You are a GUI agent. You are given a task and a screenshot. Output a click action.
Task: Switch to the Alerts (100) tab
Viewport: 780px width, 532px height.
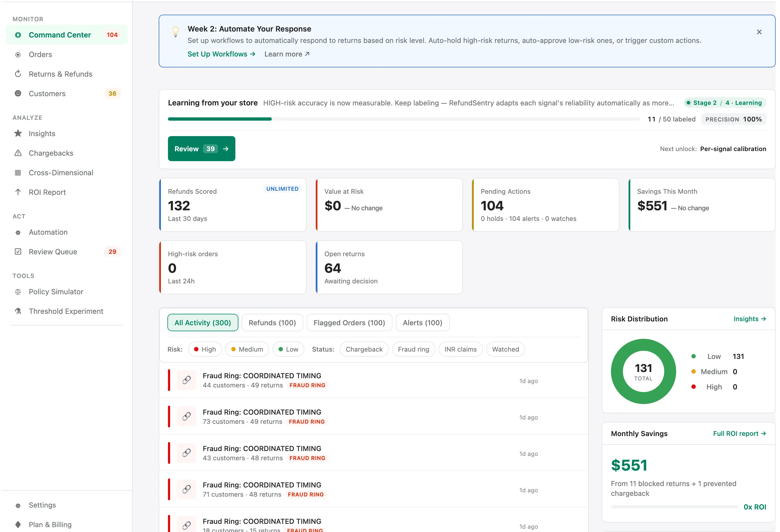422,323
